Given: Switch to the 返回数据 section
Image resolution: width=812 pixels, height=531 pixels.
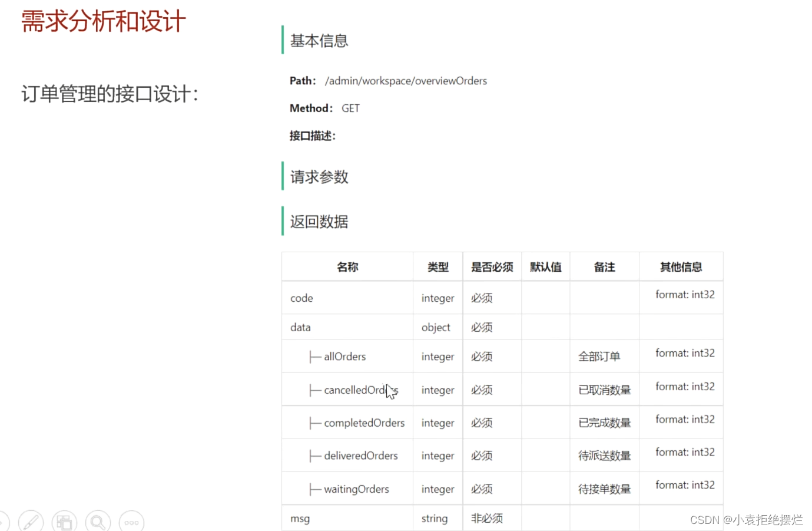Looking at the screenshot, I should click(319, 221).
